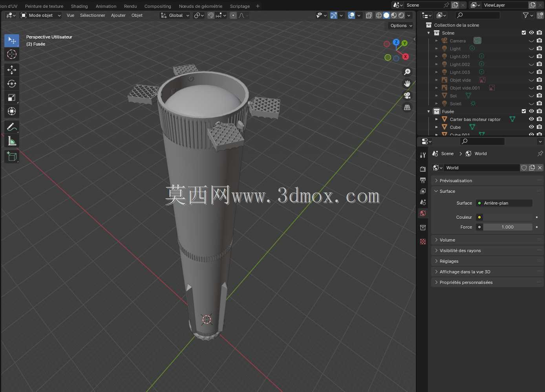Open the outliner filter dropdown
545x392 pixels.
pyautogui.click(x=528, y=15)
